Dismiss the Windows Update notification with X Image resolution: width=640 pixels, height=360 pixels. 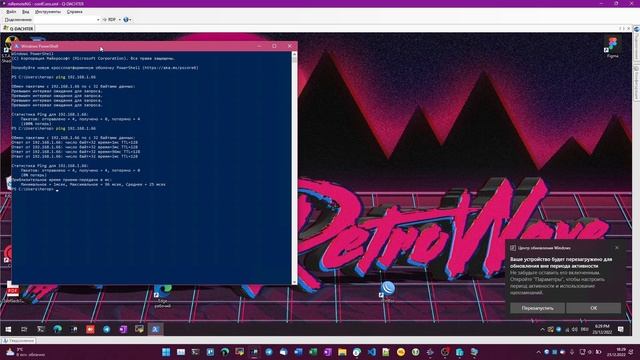tap(617, 248)
